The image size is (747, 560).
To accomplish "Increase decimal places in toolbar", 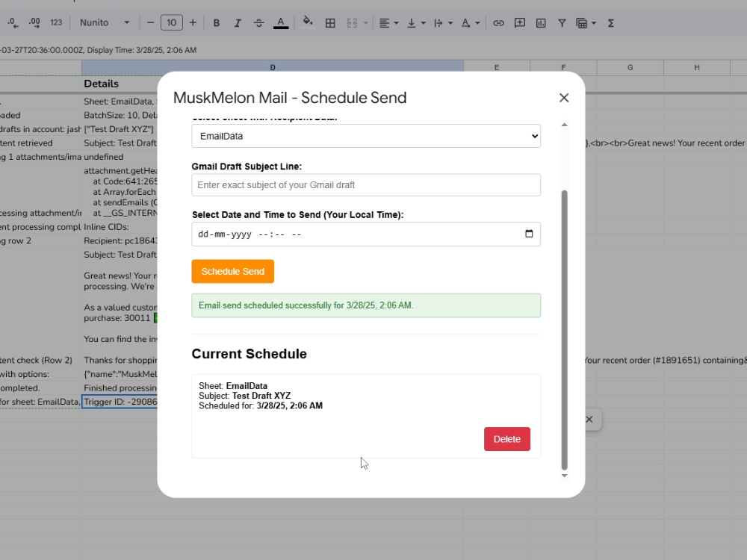I will click(34, 23).
